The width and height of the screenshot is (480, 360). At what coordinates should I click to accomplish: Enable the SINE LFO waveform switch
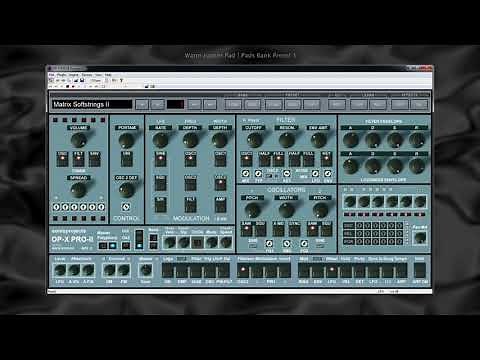point(160,159)
